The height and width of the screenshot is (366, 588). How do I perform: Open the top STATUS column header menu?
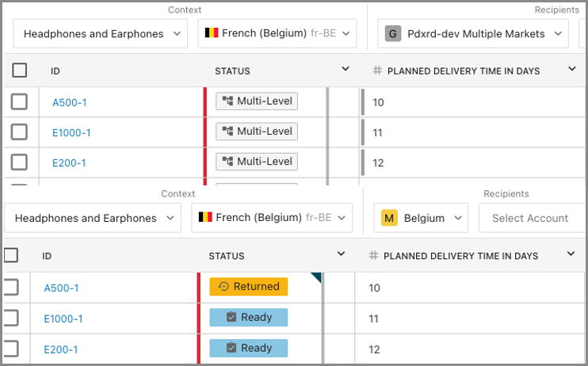pos(346,70)
